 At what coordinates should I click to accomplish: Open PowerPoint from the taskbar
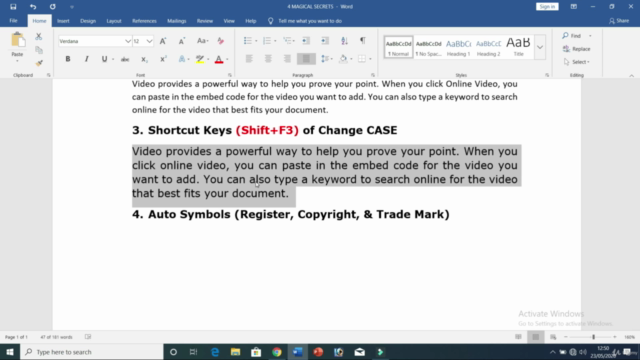[x=318, y=352]
